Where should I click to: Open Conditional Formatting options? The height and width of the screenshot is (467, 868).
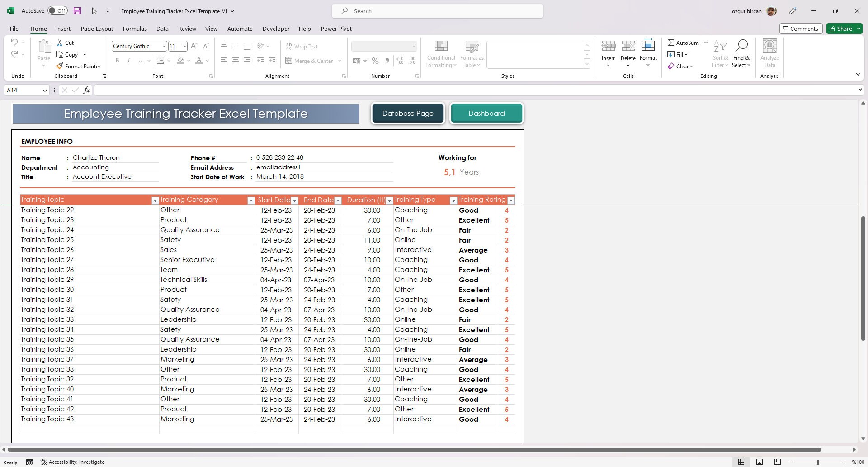441,53
